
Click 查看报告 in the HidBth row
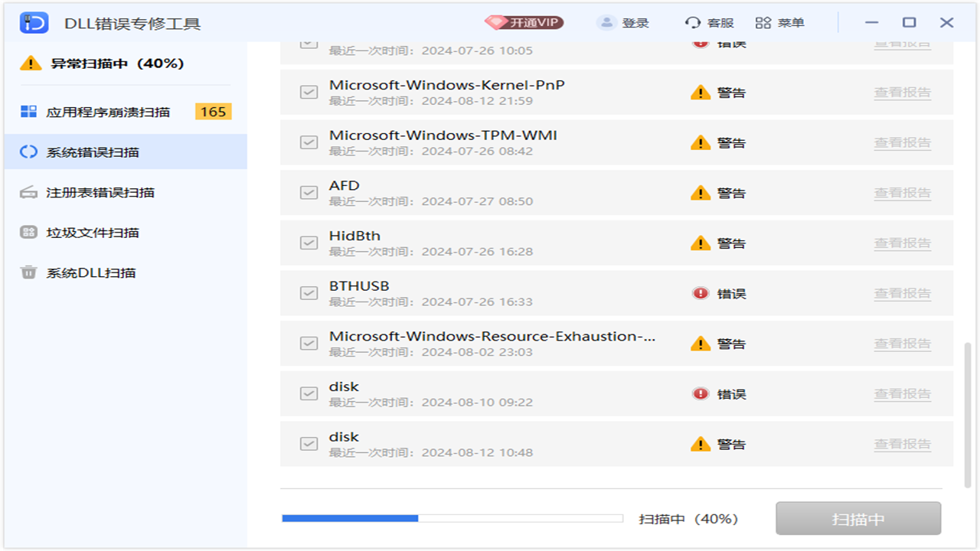click(903, 243)
